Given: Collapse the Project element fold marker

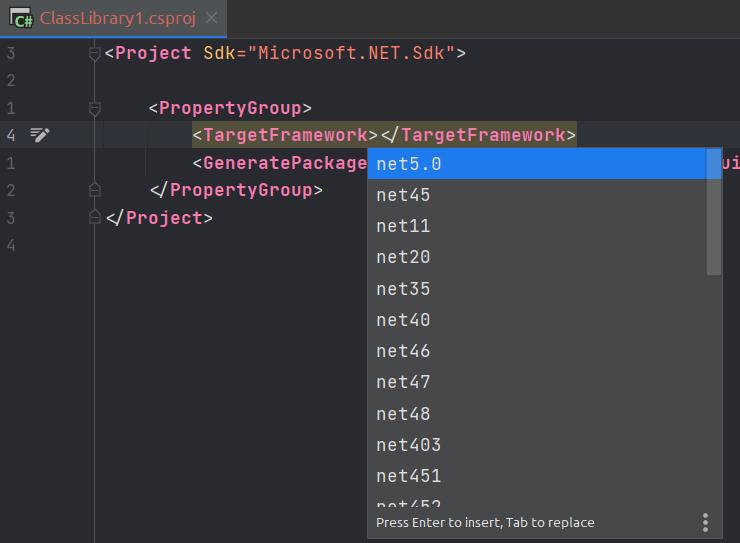Looking at the screenshot, I should click(x=95, y=53).
